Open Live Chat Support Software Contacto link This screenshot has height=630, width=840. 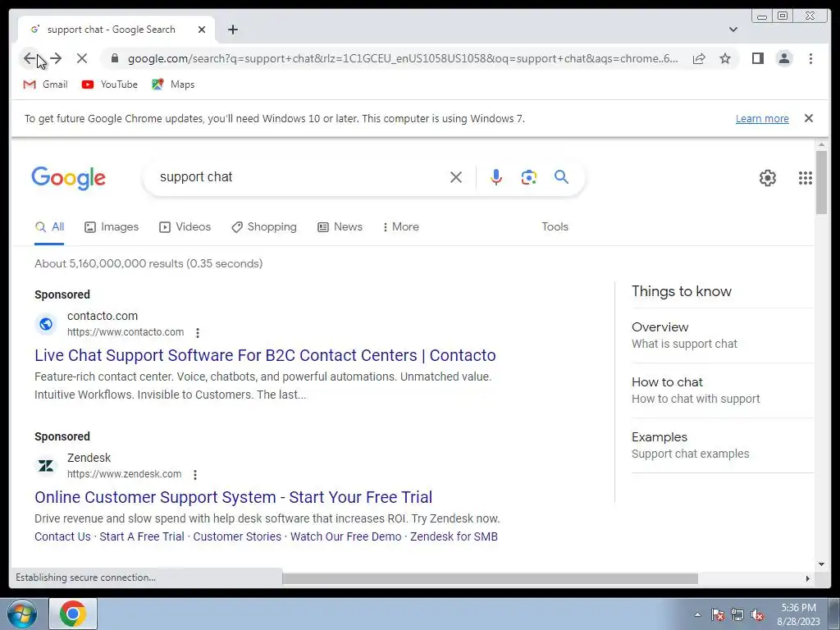[265, 355]
